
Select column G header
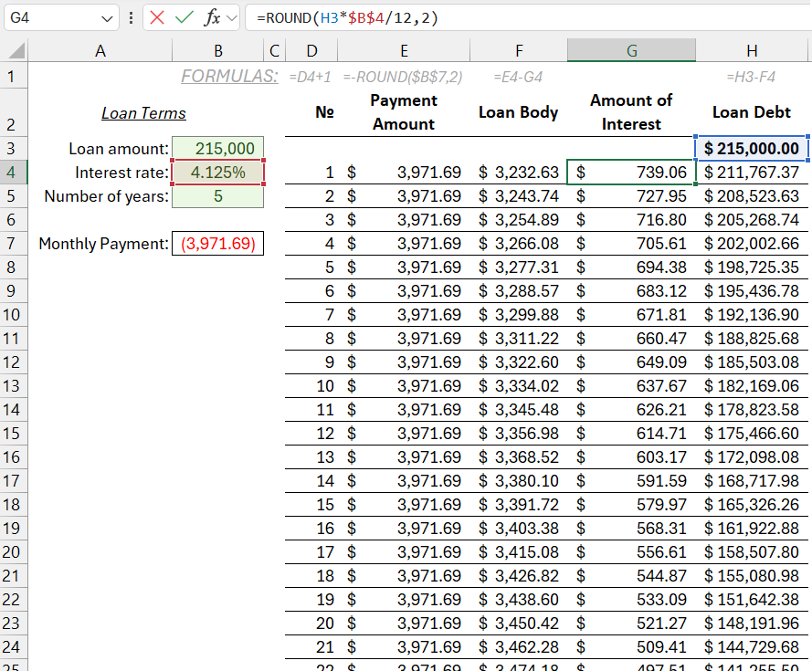click(631, 50)
